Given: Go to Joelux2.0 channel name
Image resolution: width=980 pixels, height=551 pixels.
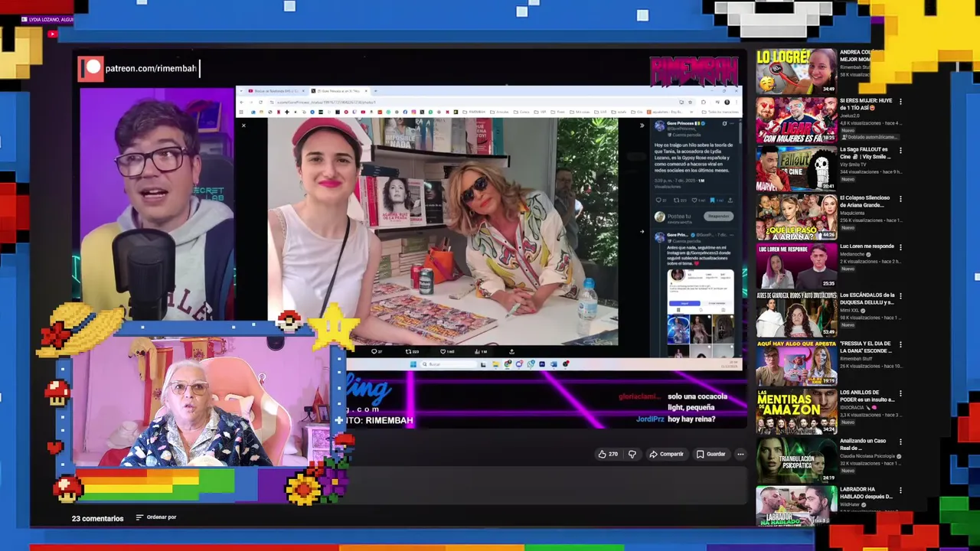Looking at the screenshot, I should tap(851, 116).
